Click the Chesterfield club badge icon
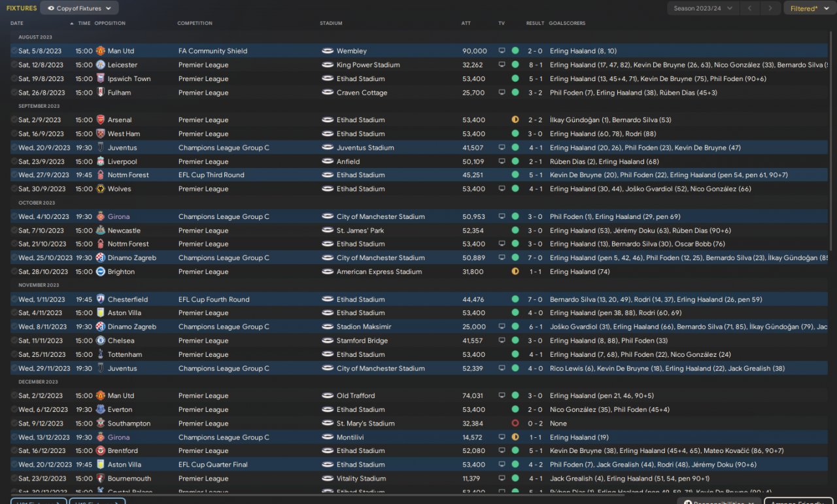Screen dimensions: 837x504 (100, 299)
